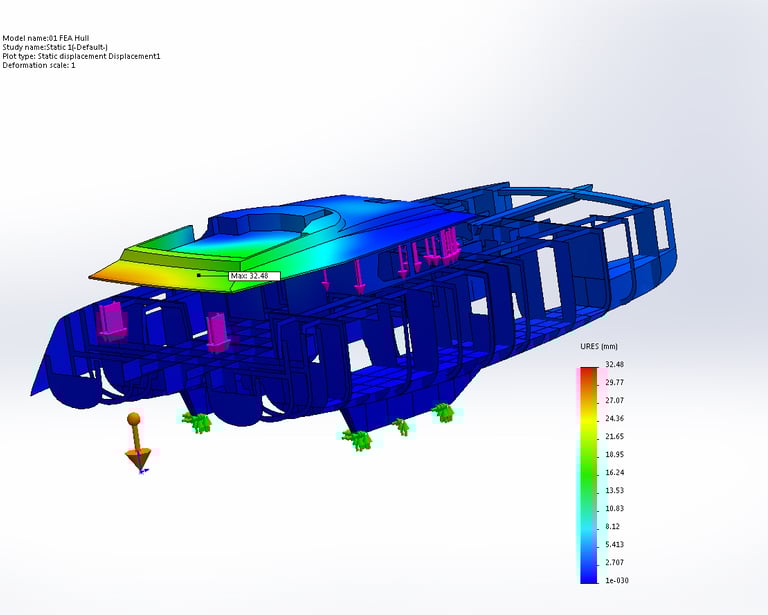The height and width of the screenshot is (615, 768).
Task: Click the 21.65 legend value
Action: [614, 437]
